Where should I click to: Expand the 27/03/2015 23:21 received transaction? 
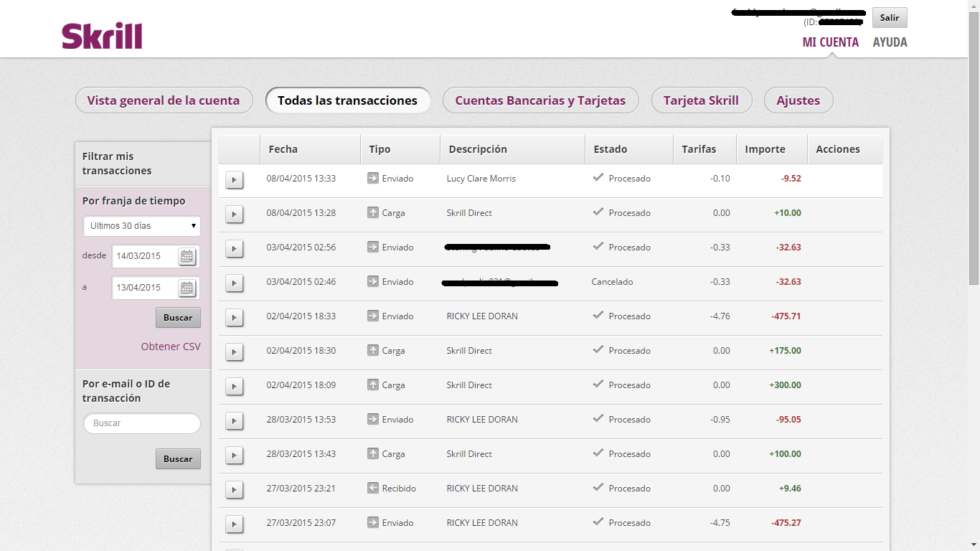pos(235,489)
